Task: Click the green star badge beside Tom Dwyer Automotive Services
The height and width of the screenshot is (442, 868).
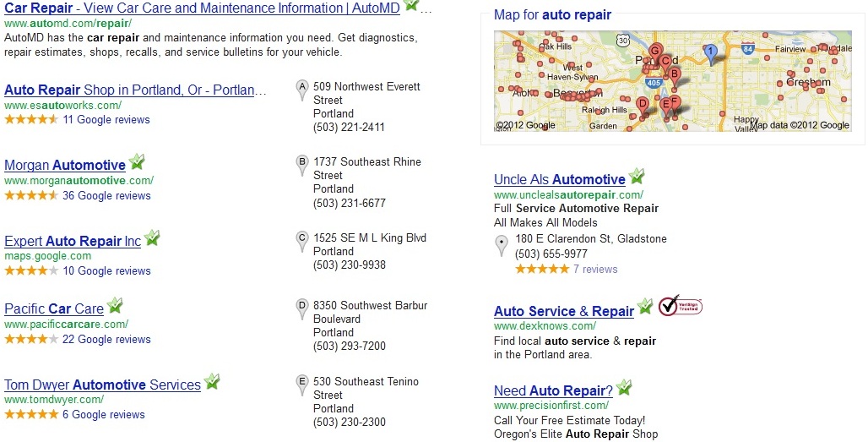Action: pyautogui.click(x=212, y=381)
